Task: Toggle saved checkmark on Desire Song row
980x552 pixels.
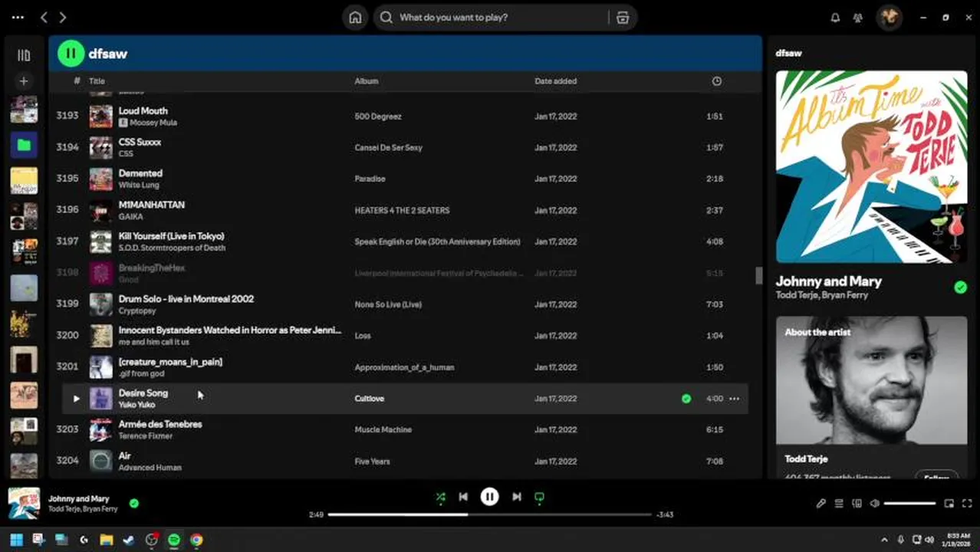Action: click(686, 399)
